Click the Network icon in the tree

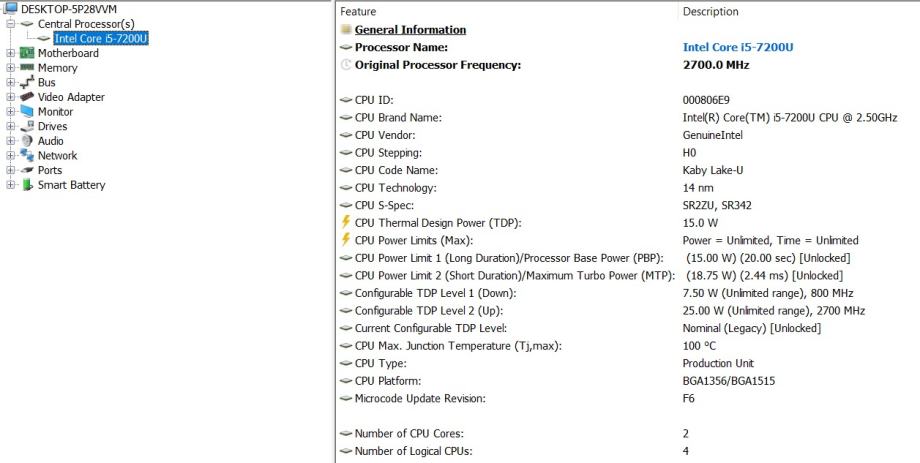click(x=27, y=155)
